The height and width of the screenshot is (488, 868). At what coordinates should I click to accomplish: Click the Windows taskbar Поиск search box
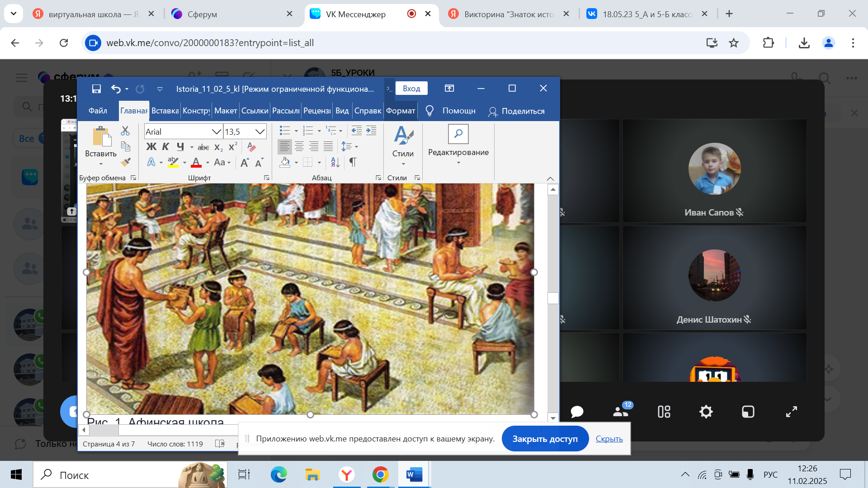coord(130,475)
